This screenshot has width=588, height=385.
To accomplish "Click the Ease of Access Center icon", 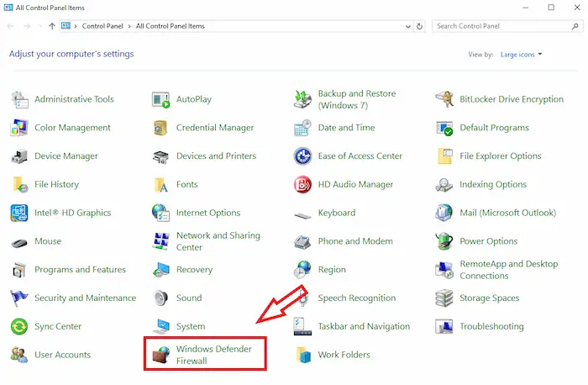I will pyautogui.click(x=302, y=156).
